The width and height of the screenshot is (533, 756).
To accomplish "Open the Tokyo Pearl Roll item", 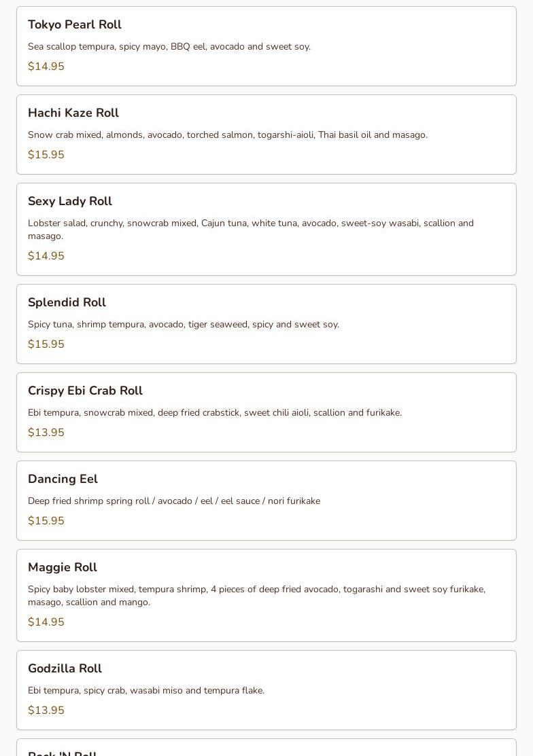I will click(75, 25).
